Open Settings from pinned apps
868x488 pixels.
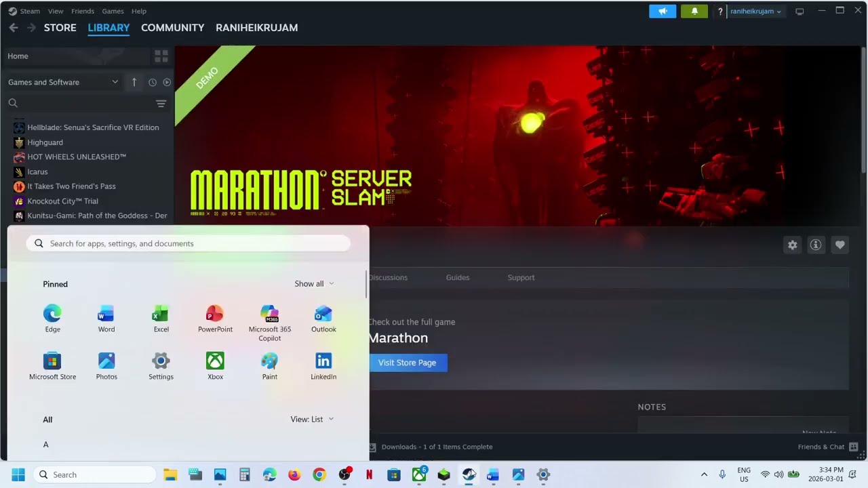[161, 367]
